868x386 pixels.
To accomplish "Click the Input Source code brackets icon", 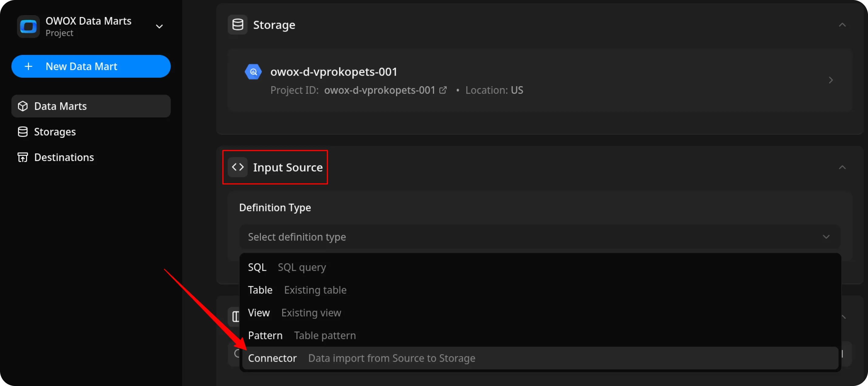I will [x=238, y=167].
